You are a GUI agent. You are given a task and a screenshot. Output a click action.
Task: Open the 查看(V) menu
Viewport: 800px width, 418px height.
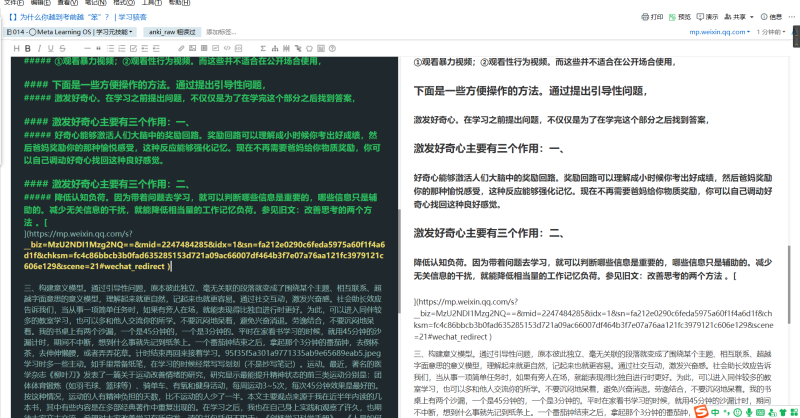coord(67,3)
